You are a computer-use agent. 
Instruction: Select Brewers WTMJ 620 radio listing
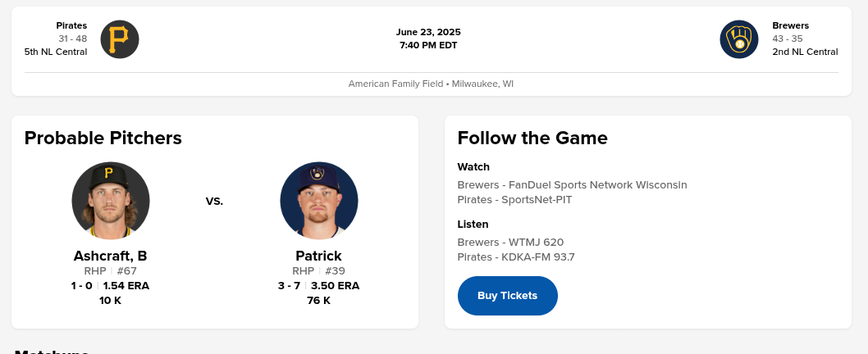click(x=510, y=243)
